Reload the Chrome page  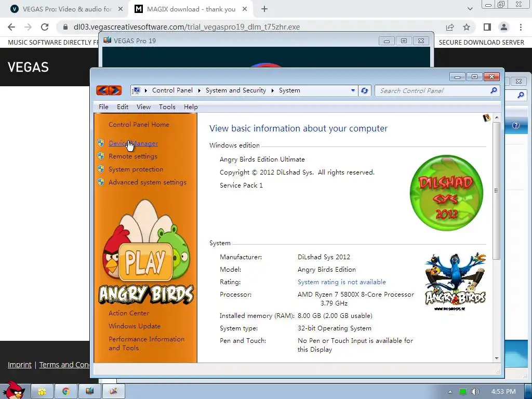(45, 27)
